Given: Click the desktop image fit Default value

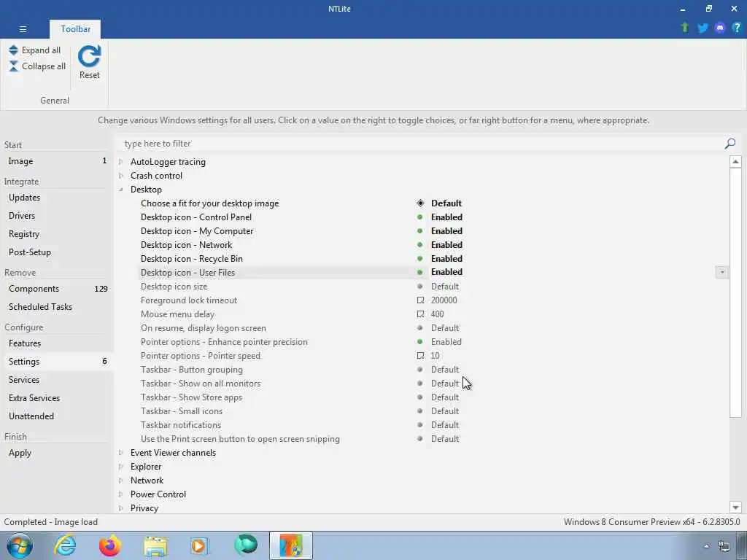Looking at the screenshot, I should point(446,203).
